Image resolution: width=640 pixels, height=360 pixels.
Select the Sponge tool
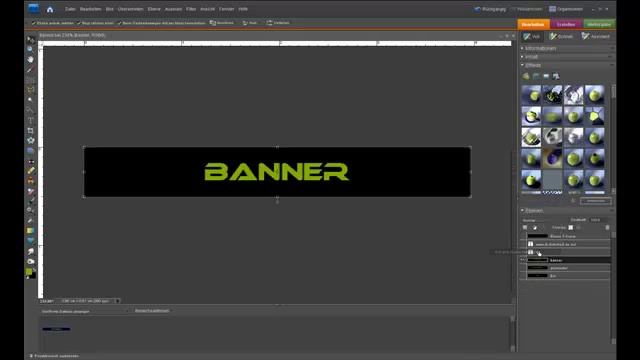31,261
